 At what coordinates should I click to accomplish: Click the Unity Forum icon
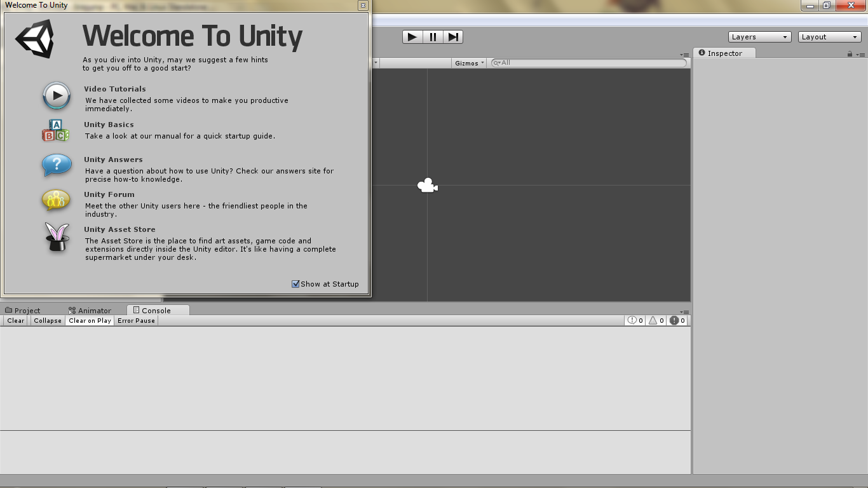[x=56, y=200]
